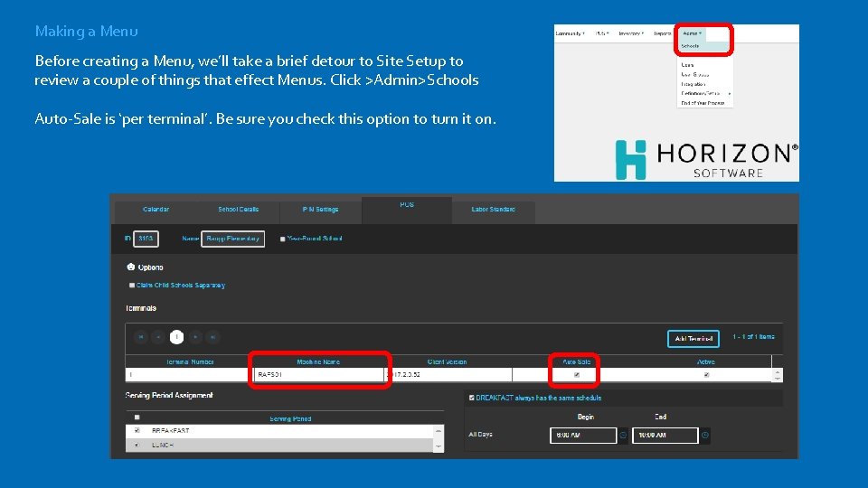Screen dimensions: 868x488
Task: Toggle Auto Sale checkbox for terminal 1
Action: pyautogui.click(x=577, y=374)
